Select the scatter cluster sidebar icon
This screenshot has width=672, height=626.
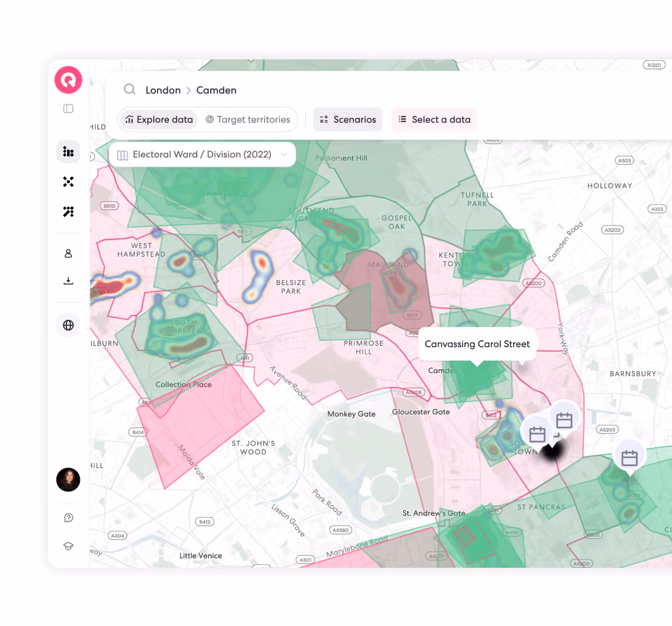[x=68, y=181]
